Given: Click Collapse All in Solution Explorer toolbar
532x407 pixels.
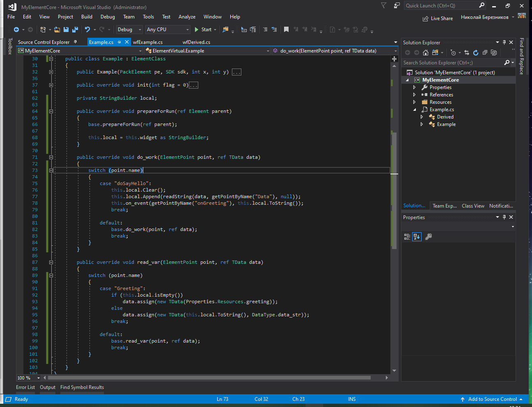Looking at the screenshot, I should (485, 53).
